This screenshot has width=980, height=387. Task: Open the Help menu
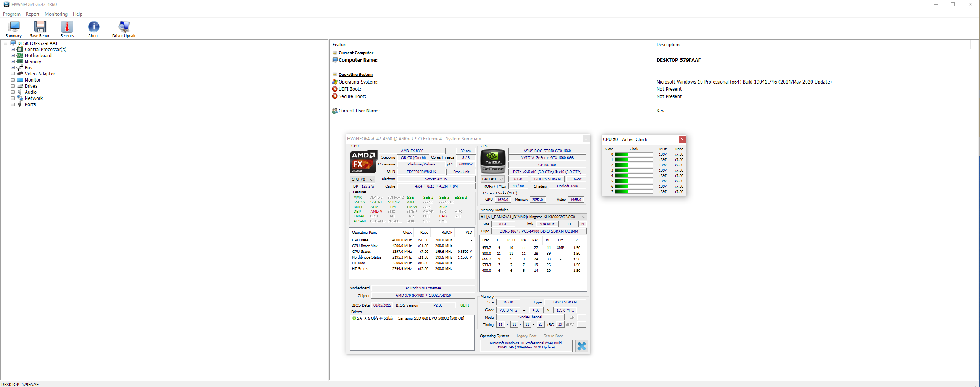(77, 14)
